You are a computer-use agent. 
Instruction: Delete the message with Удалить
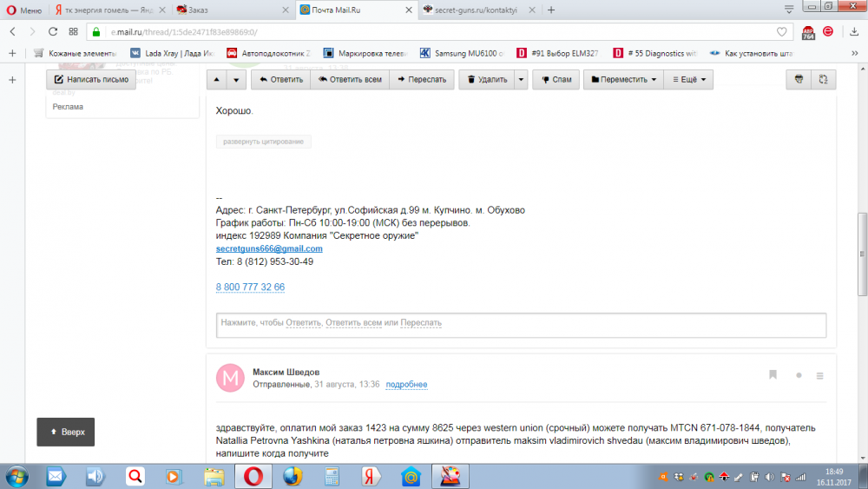click(x=486, y=79)
